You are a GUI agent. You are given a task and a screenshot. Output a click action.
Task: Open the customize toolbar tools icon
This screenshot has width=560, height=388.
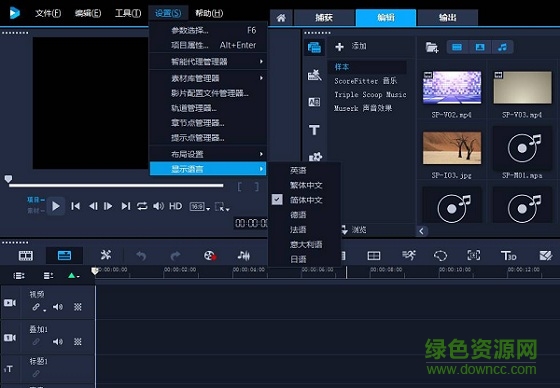[x=106, y=255]
